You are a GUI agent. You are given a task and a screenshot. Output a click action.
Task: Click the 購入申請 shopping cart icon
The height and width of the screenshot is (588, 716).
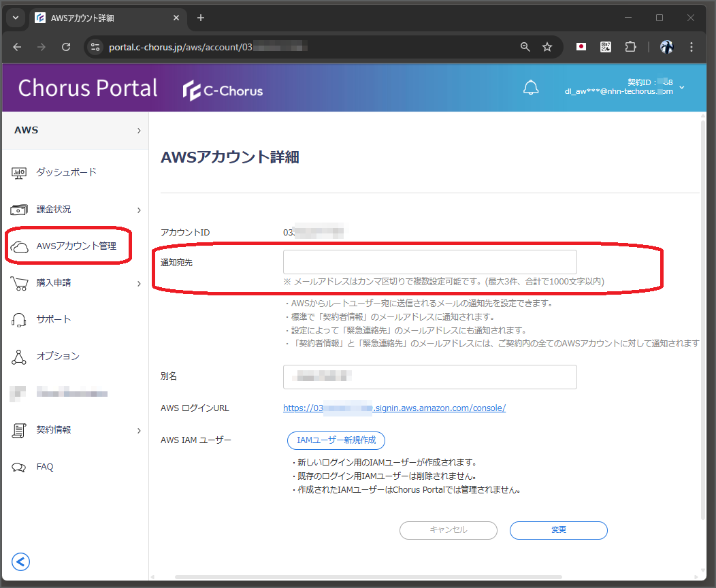pyautogui.click(x=19, y=284)
